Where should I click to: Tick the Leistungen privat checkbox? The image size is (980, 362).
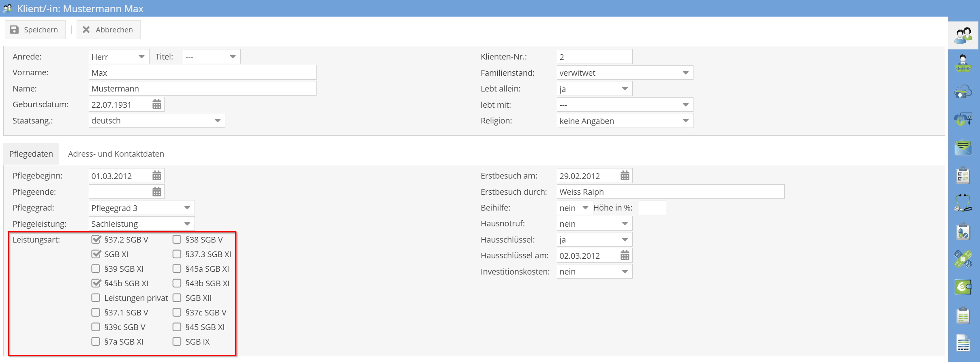[x=96, y=298]
